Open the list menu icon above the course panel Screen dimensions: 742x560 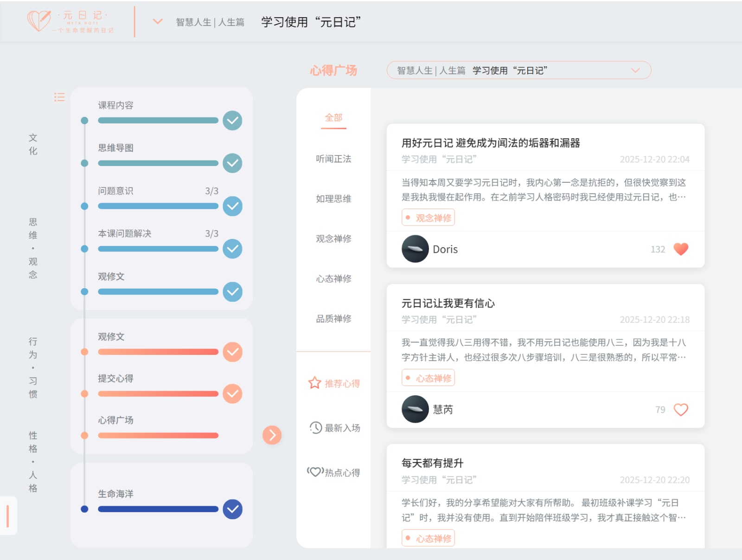(59, 97)
